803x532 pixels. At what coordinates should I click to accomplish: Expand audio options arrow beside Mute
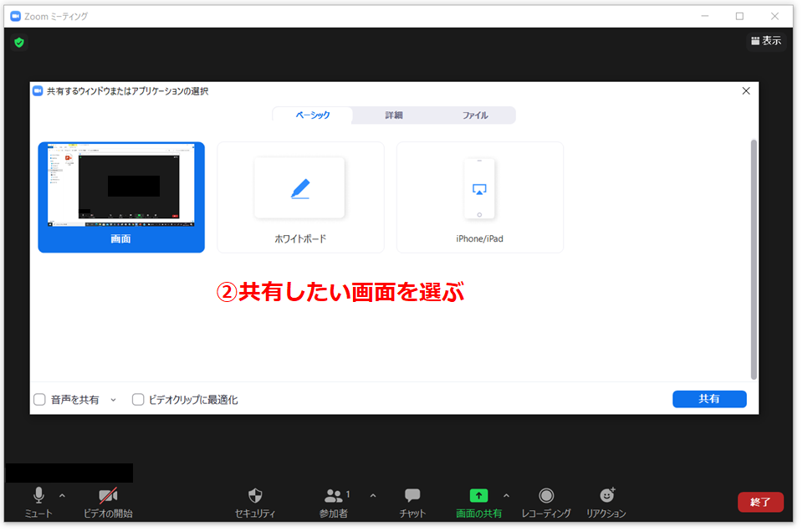(x=62, y=495)
